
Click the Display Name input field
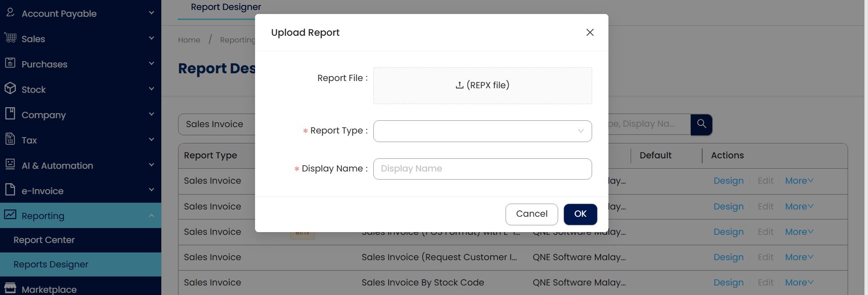click(482, 169)
